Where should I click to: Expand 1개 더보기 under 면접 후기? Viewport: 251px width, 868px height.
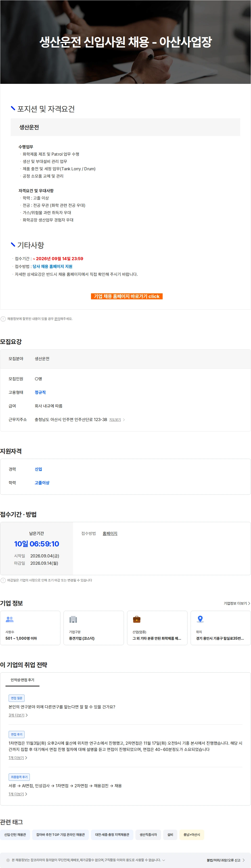18,758
